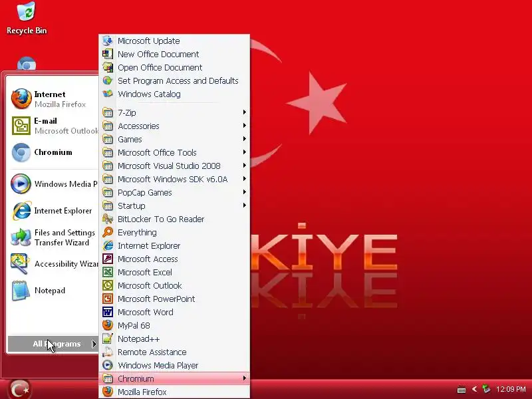Open Internet Explorer from programs list

point(174,245)
